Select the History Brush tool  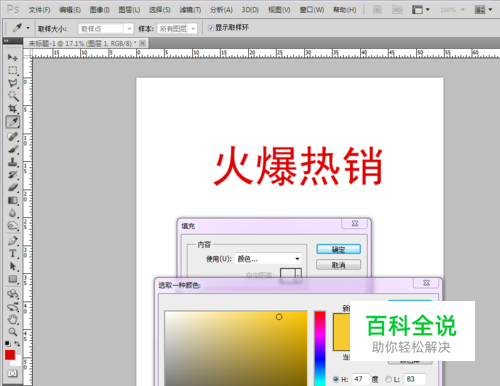tap(13, 175)
